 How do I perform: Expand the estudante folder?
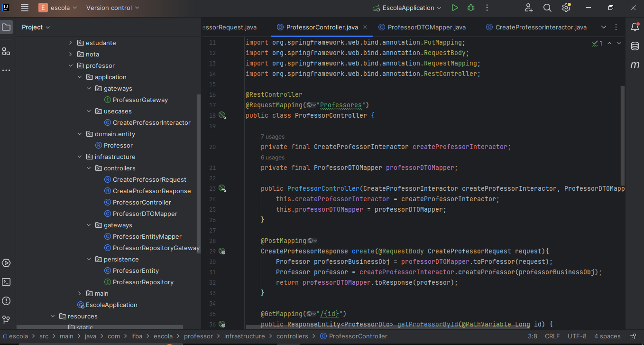pyautogui.click(x=70, y=43)
